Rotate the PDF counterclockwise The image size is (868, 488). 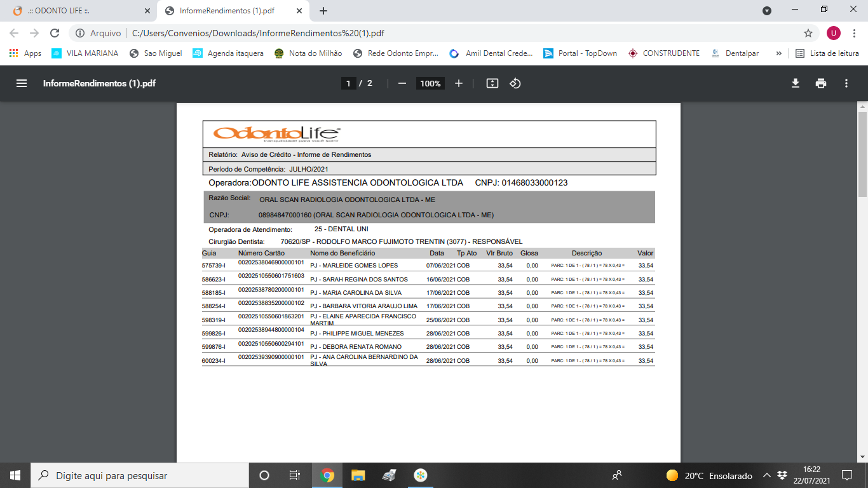coord(515,83)
